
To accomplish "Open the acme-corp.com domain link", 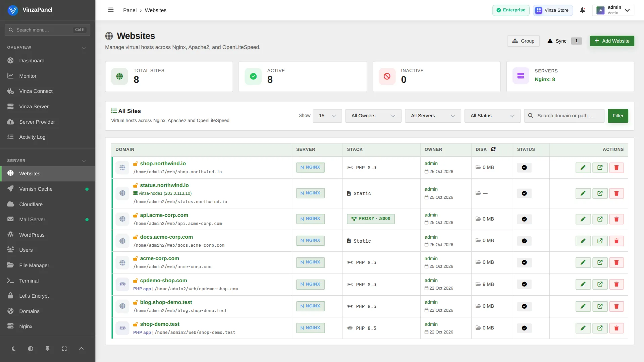I will click(x=159, y=258).
